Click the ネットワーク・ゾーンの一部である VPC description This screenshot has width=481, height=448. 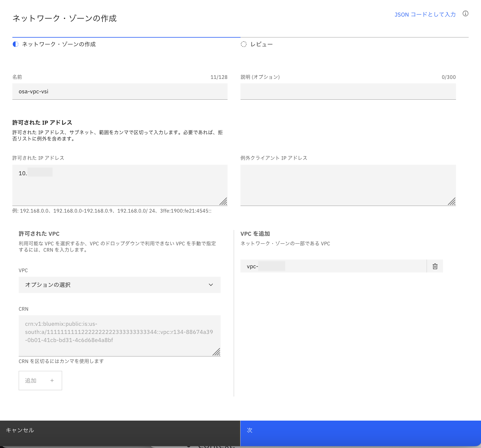tap(285, 244)
